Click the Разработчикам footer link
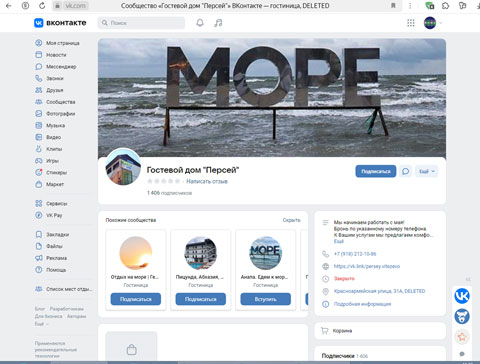The height and width of the screenshot is (364, 480). (x=67, y=309)
